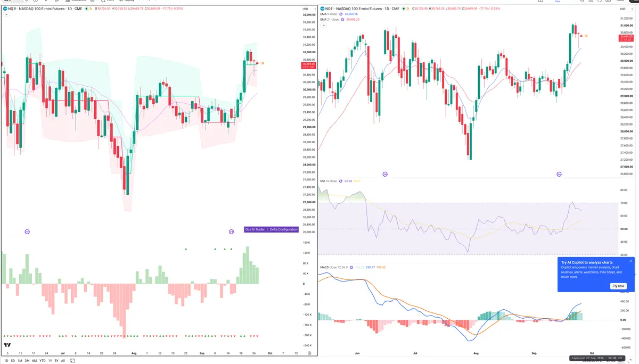Click the green market status dot in left chart

coord(85,9)
